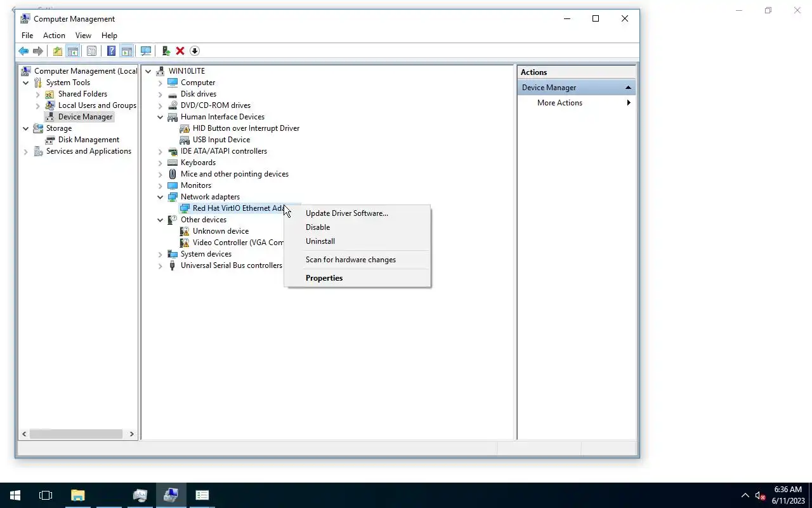This screenshot has width=812, height=508.
Task: Toggle the Show/Hide Action Pane button
Action: [127, 51]
